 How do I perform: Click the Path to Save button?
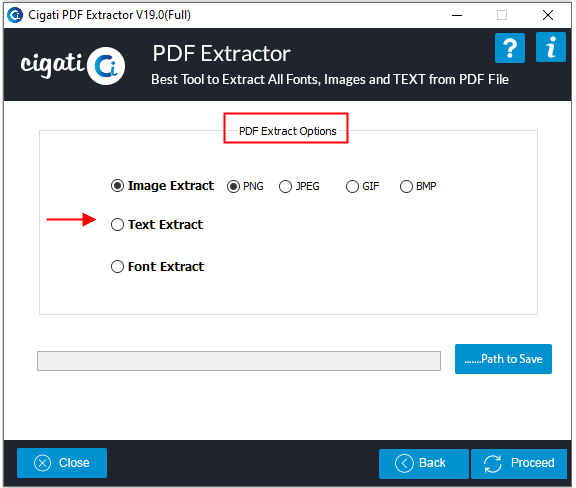(x=503, y=359)
